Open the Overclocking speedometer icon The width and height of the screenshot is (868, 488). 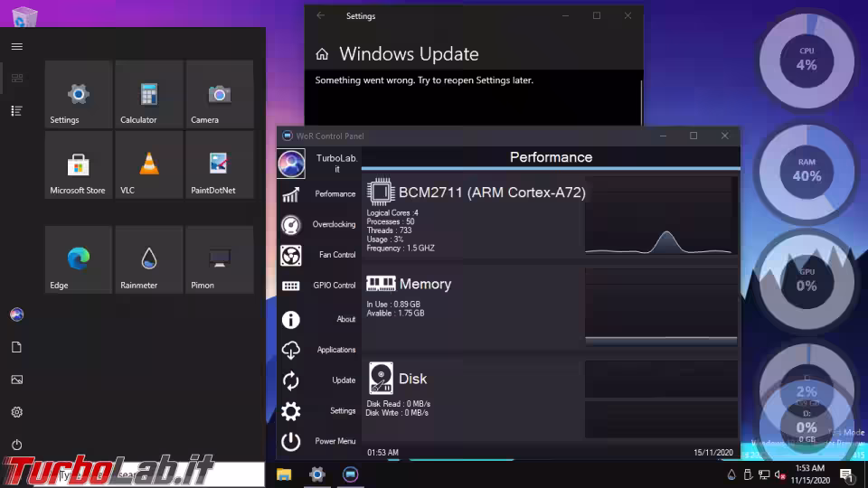291,225
